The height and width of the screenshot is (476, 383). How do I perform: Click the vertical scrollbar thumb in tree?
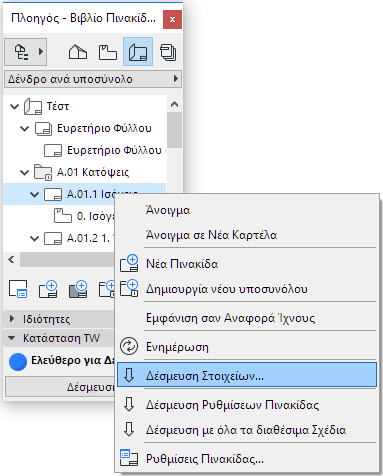(174, 130)
